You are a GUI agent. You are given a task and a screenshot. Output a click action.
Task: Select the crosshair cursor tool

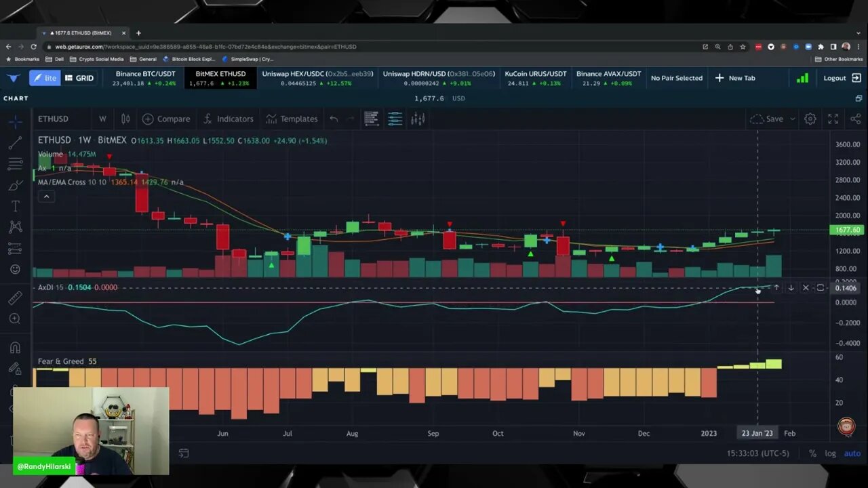[15, 122]
